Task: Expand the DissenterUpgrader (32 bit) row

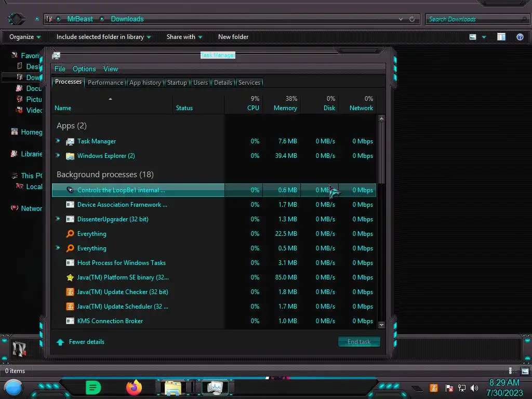Action: pyautogui.click(x=58, y=219)
